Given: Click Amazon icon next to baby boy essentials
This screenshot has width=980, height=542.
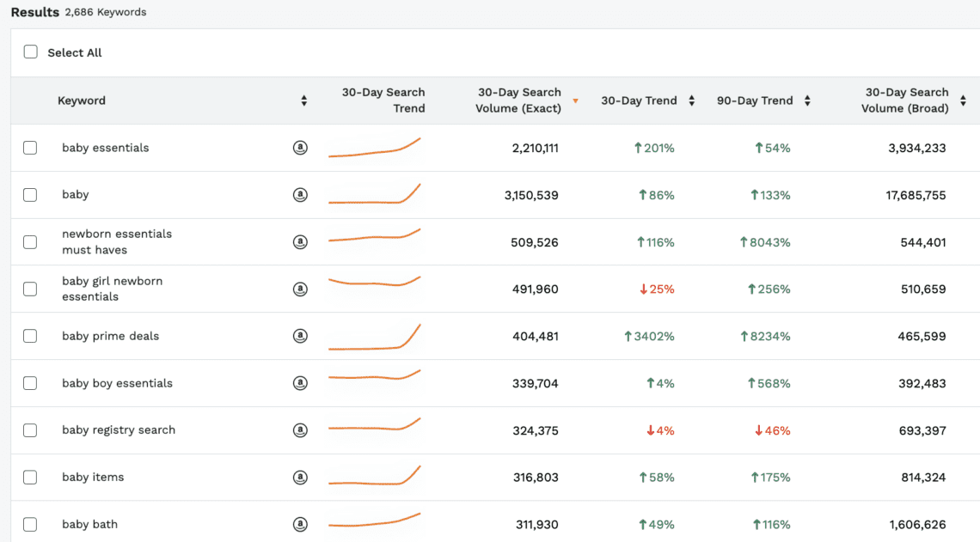Looking at the screenshot, I should pyautogui.click(x=300, y=383).
